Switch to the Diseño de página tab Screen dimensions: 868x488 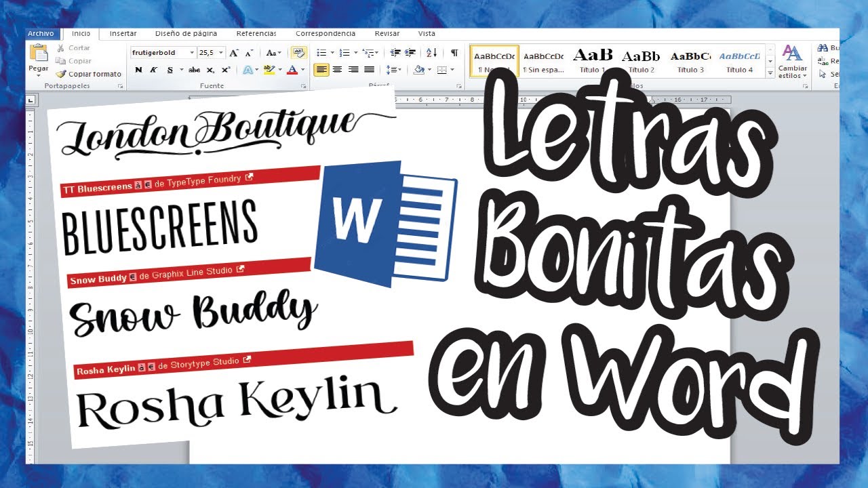(x=186, y=33)
